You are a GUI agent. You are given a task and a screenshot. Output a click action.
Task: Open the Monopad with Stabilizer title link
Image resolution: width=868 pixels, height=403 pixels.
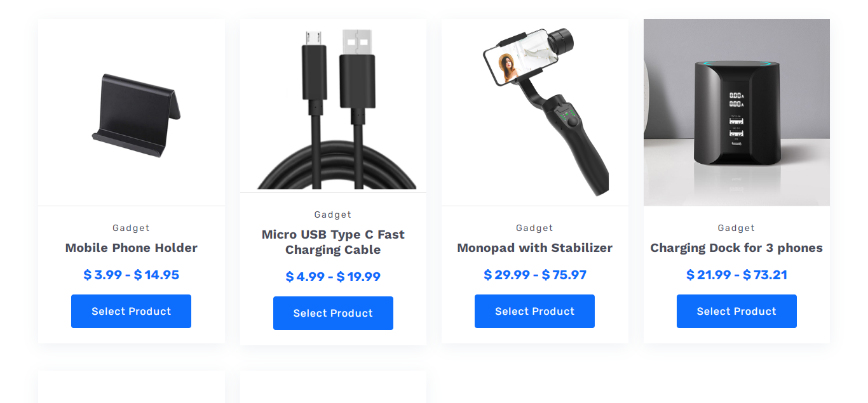534,248
